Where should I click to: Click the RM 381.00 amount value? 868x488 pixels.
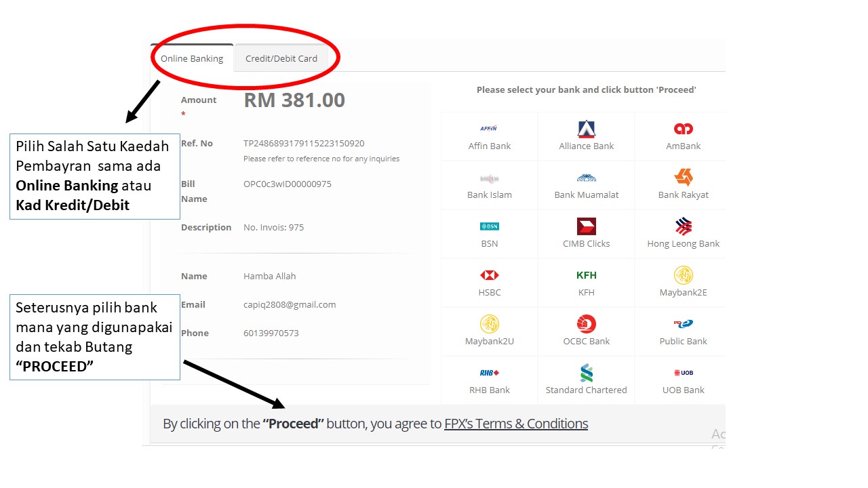click(x=294, y=100)
